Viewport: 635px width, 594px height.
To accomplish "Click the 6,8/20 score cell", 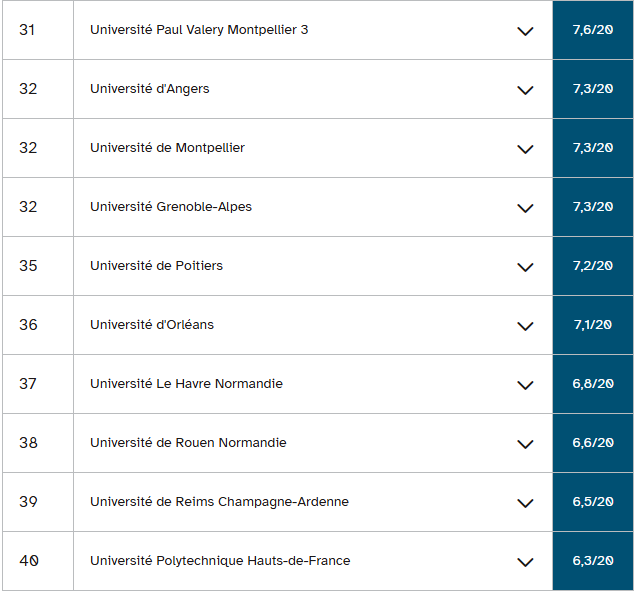I will [x=592, y=384].
